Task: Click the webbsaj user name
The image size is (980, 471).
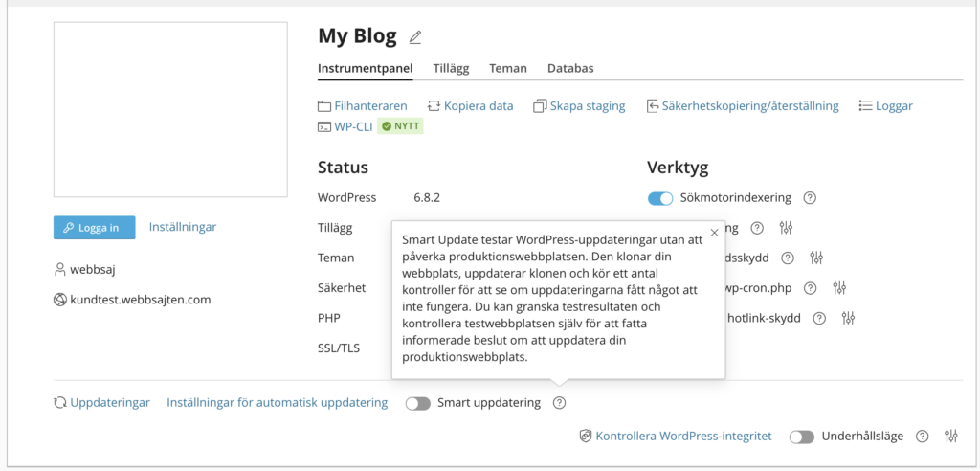Action: 93,270
